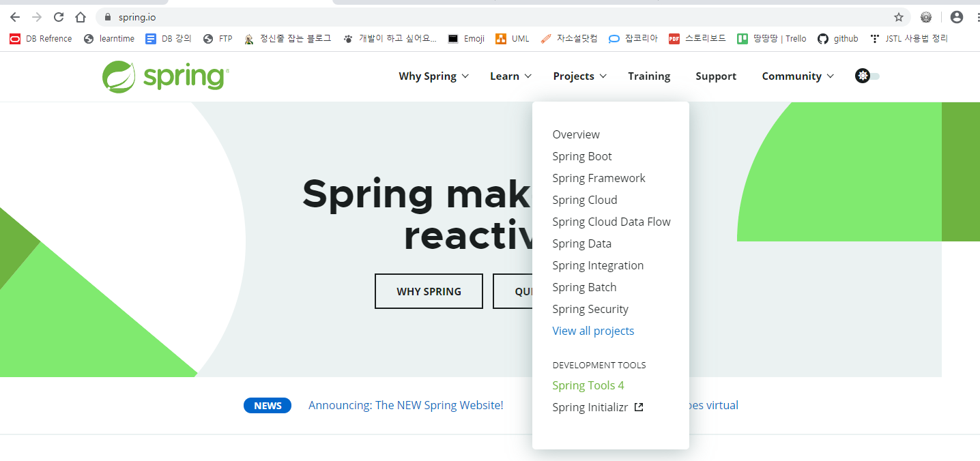Screen dimensions: 980x461
Task: Open github bookmark
Action: click(837, 39)
